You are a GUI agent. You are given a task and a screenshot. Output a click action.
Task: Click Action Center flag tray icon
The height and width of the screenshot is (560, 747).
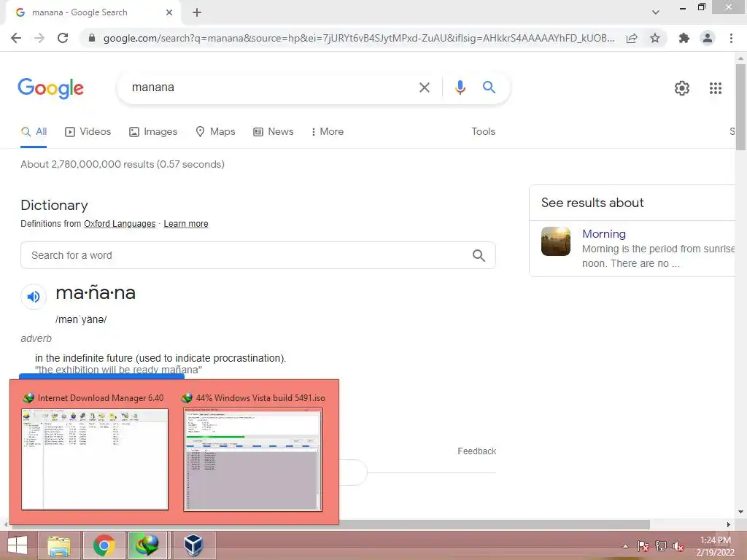tap(643, 546)
